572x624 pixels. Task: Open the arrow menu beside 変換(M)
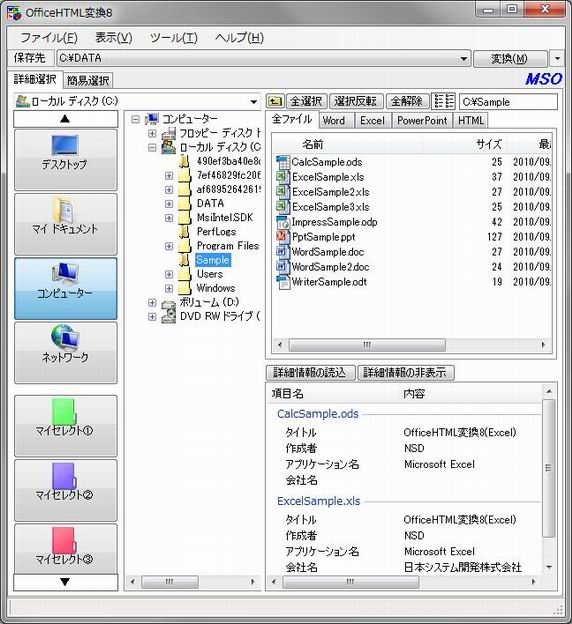click(557, 58)
